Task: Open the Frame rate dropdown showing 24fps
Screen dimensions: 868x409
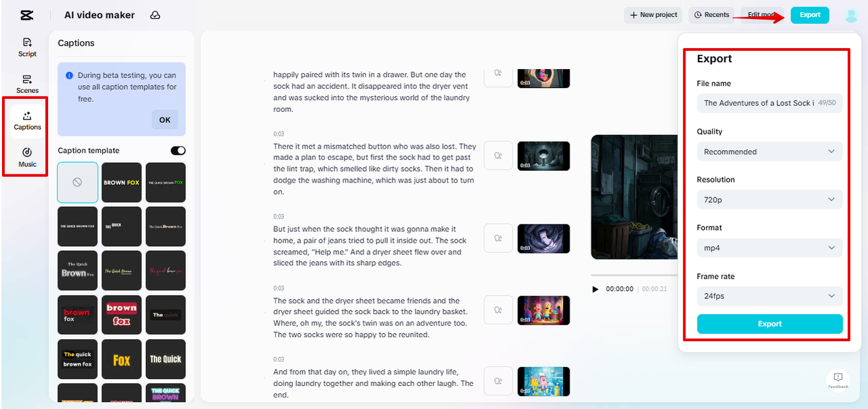Action: (770, 296)
